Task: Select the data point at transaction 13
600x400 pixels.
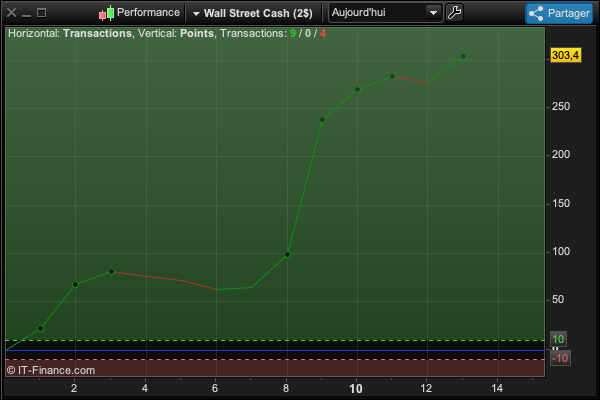Action: coord(463,57)
